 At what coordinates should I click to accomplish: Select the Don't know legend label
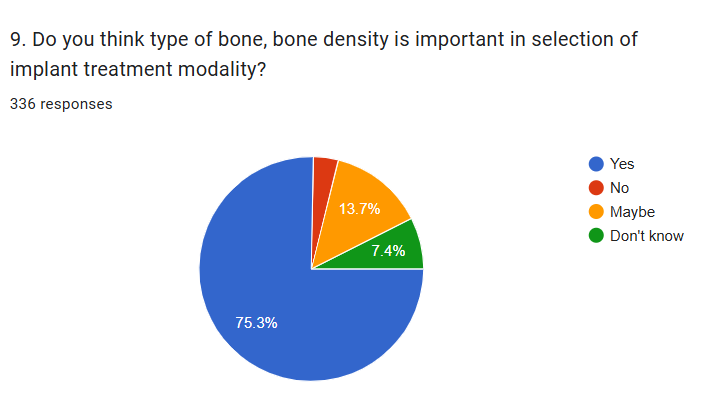pyautogui.click(x=646, y=236)
